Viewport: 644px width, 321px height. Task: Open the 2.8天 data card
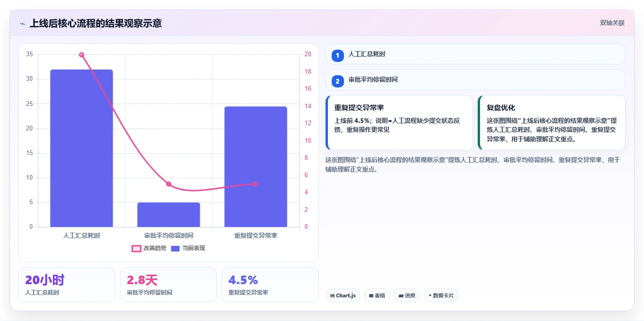point(168,285)
